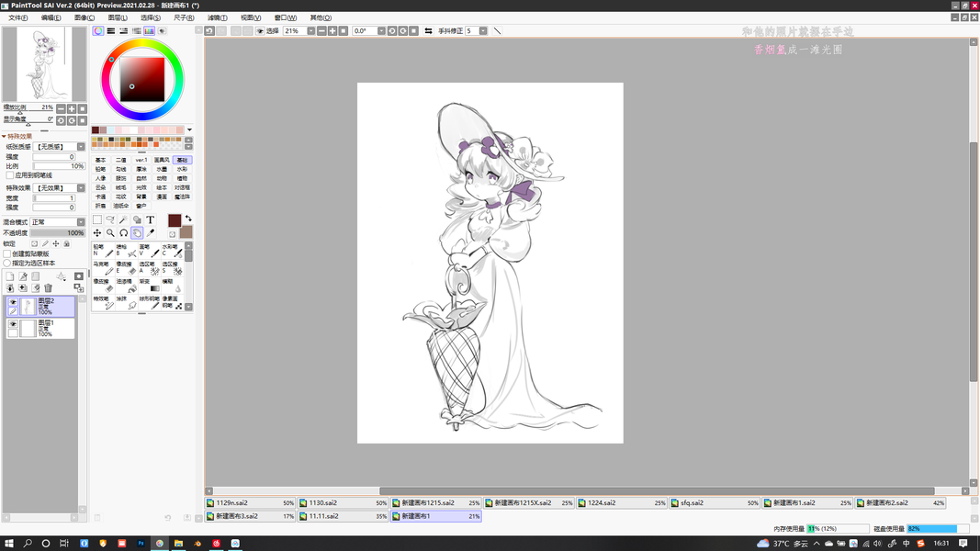Zoom out using toolbar minus button
Screen dimensions: 980x551
point(321,30)
